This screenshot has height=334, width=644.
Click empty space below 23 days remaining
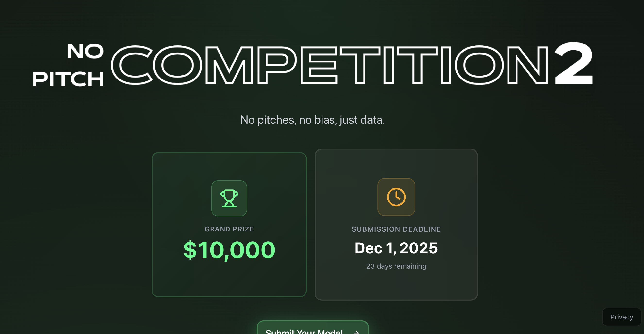(x=396, y=285)
